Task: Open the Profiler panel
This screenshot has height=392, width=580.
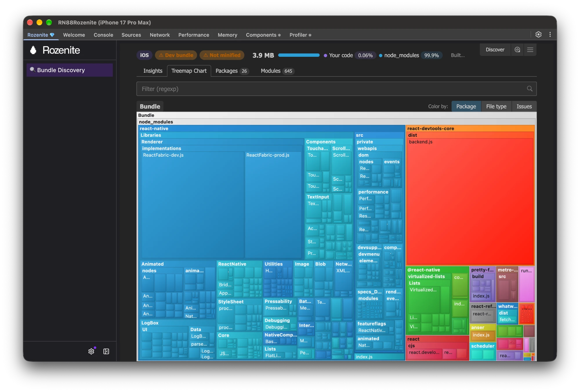Action: pos(300,35)
